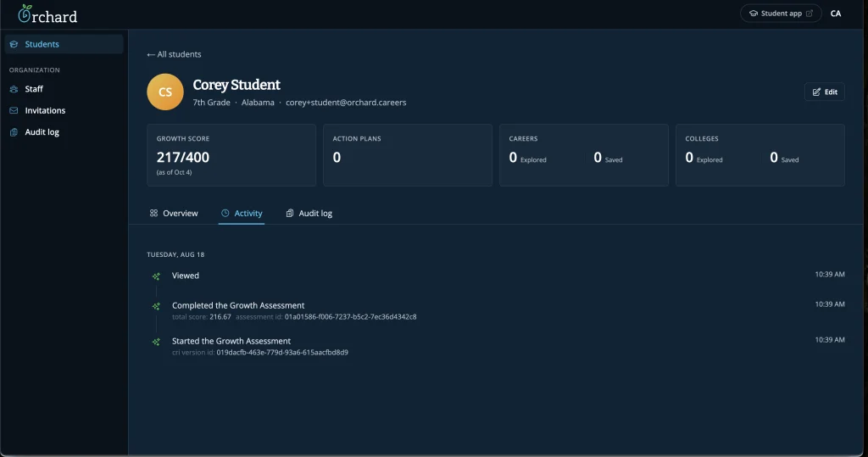
Task: Click 10:39 AM time for Completed assessment
Action: tap(830, 304)
